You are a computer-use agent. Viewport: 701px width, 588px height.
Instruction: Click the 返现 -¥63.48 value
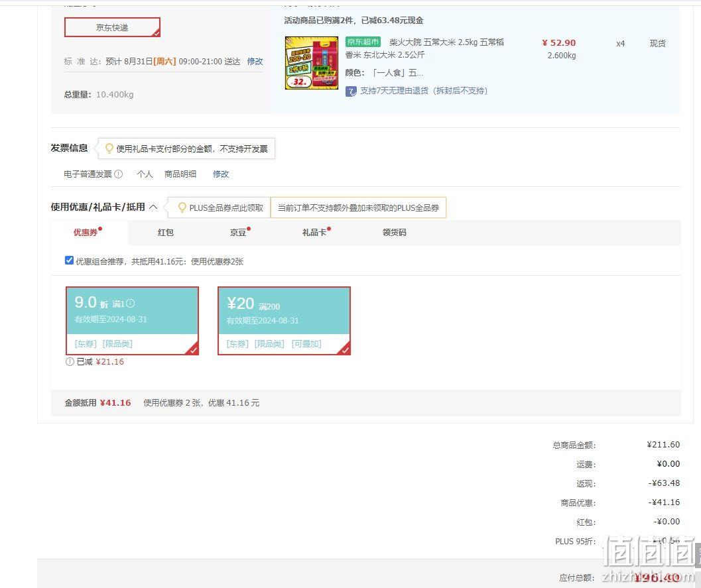tap(664, 483)
